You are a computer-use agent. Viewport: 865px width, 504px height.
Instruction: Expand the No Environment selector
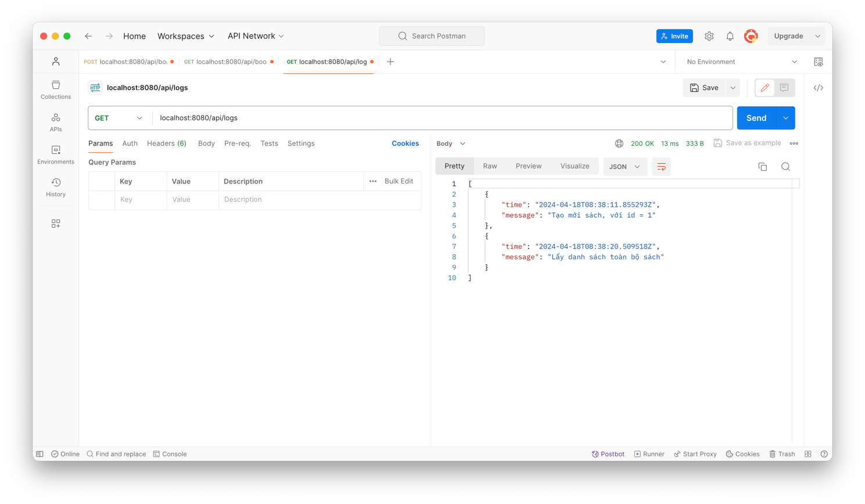741,62
